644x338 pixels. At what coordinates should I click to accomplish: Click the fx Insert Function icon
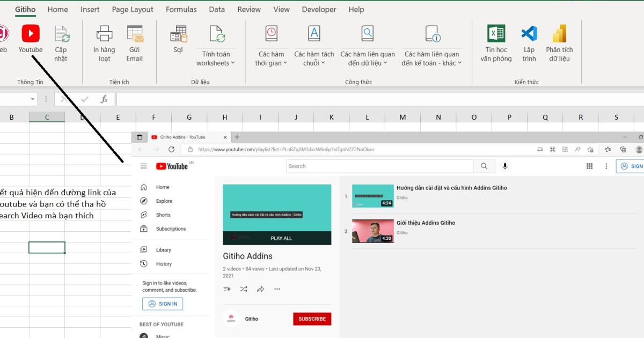pyautogui.click(x=104, y=99)
